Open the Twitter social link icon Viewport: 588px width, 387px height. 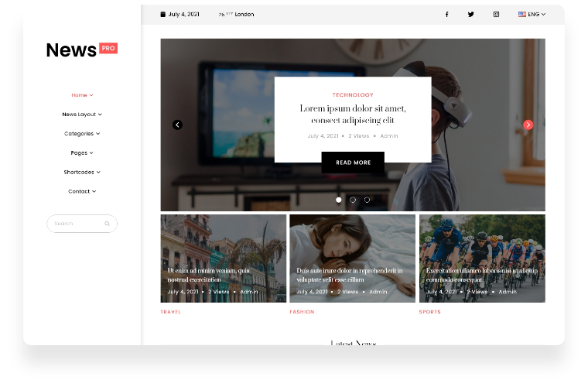point(470,14)
